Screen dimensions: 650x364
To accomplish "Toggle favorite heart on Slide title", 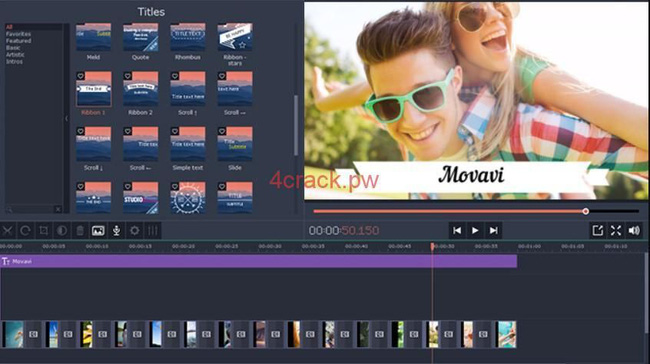I will pyautogui.click(x=222, y=131).
